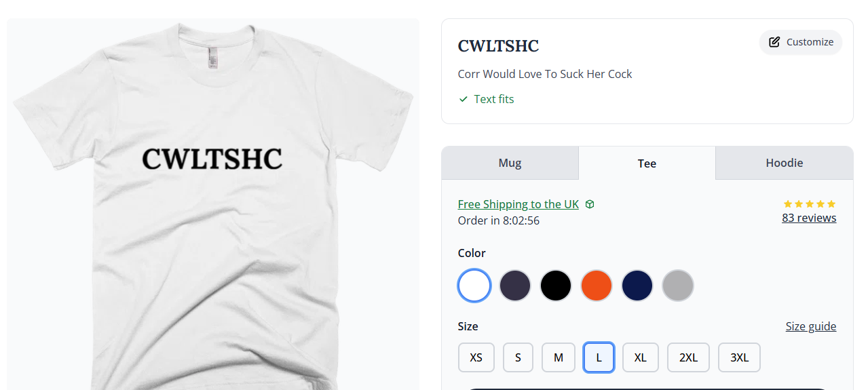Viewport: 868px width, 390px height.
Task: Open the Size guide link
Action: (x=811, y=326)
